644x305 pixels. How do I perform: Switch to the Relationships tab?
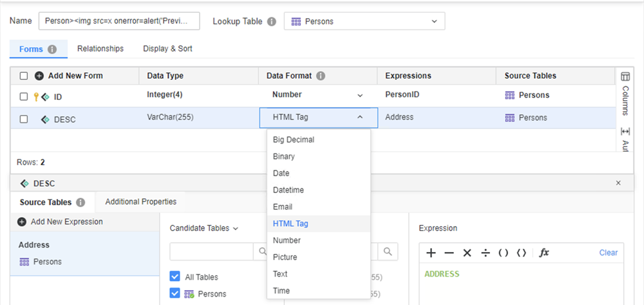tap(100, 48)
